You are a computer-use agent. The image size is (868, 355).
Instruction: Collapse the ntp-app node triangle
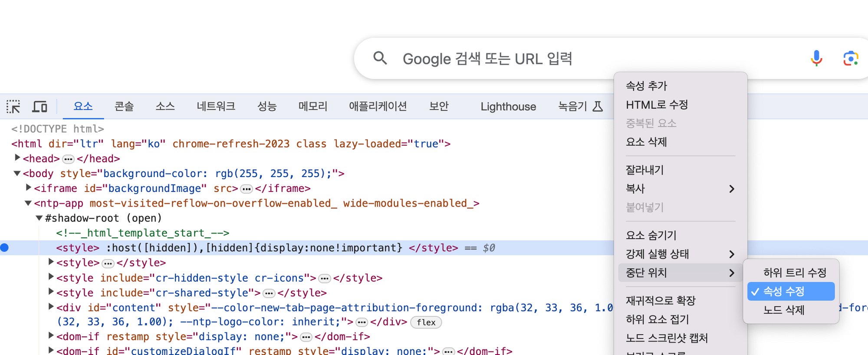tap(28, 203)
